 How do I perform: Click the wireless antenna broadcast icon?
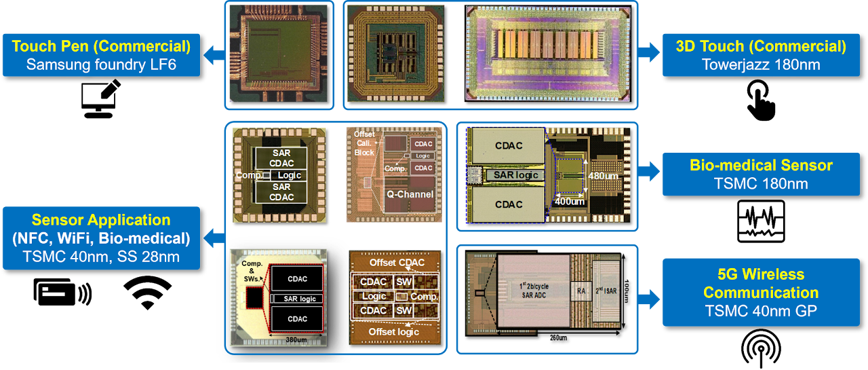click(761, 349)
